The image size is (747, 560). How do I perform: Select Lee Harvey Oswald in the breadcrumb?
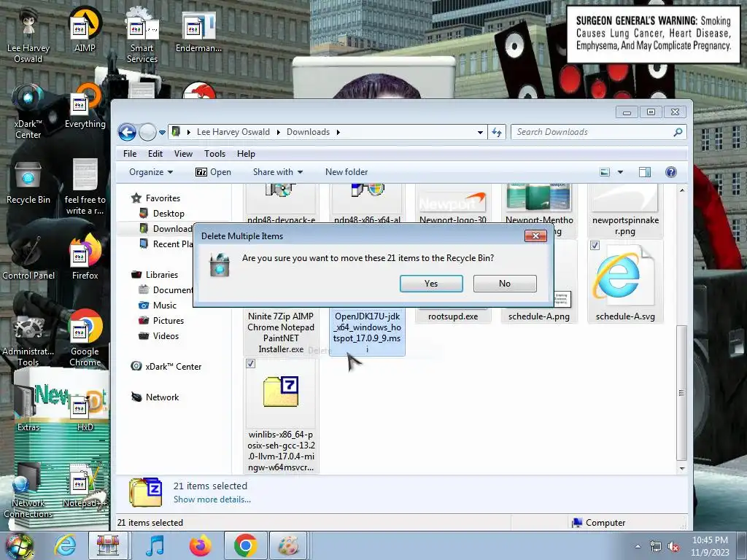click(233, 132)
